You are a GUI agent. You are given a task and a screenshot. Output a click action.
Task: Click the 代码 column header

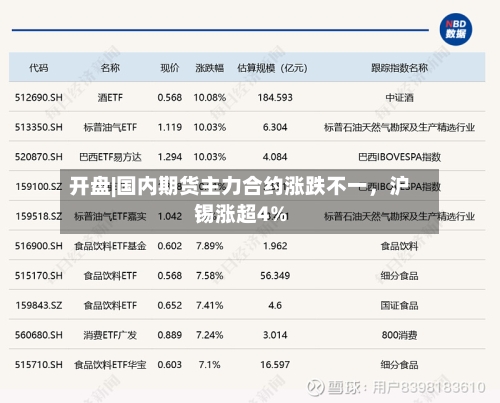[x=39, y=68]
